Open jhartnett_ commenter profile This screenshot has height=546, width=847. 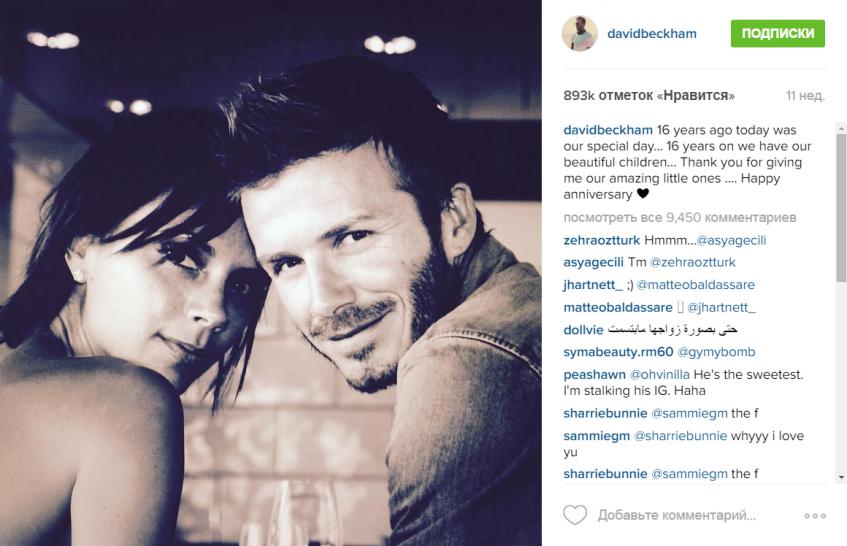click(593, 285)
